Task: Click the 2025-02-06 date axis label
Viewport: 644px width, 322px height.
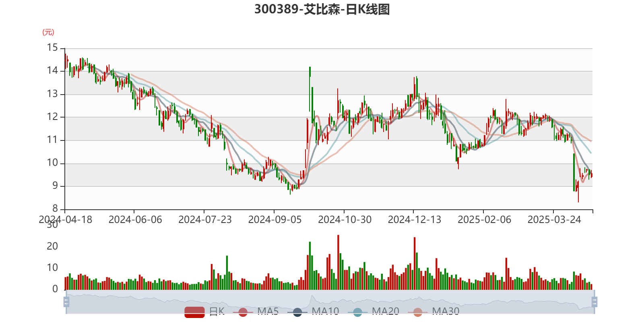Action: [484, 219]
